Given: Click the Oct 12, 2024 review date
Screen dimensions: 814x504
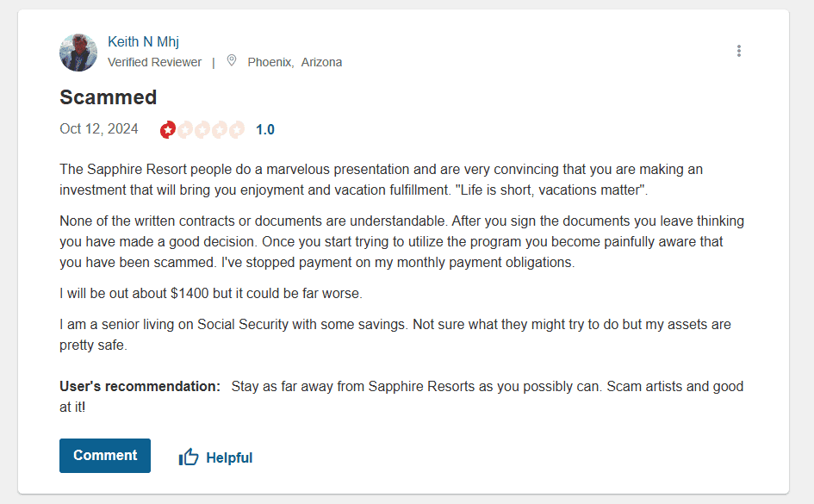Looking at the screenshot, I should 99,129.
